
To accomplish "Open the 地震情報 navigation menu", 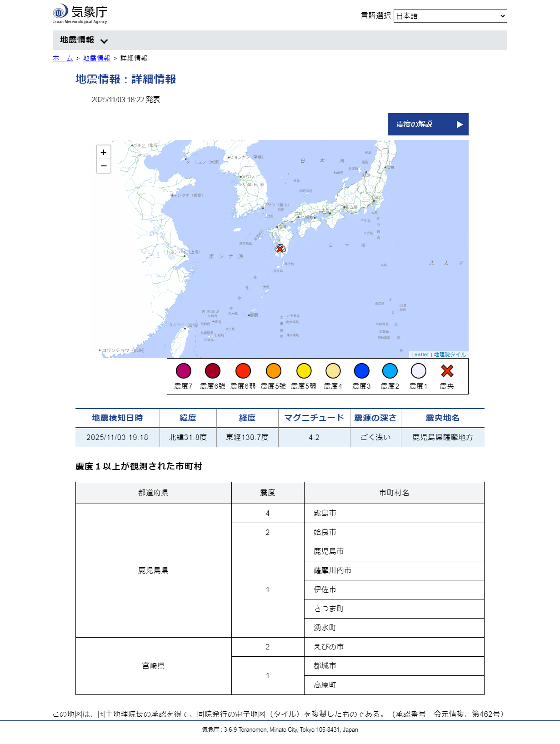I will tap(84, 40).
